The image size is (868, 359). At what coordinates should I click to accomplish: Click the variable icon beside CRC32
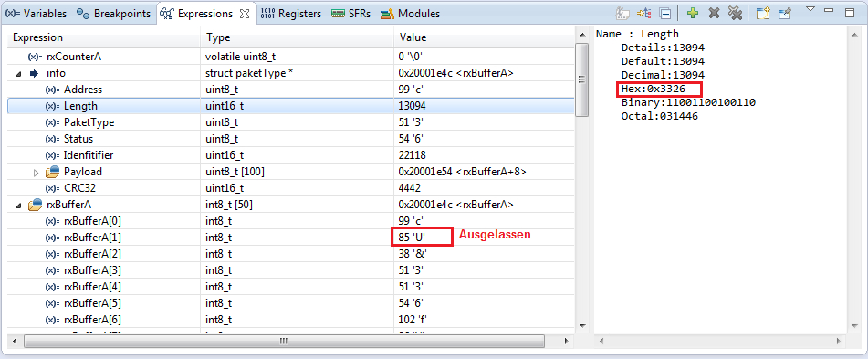tap(53, 188)
